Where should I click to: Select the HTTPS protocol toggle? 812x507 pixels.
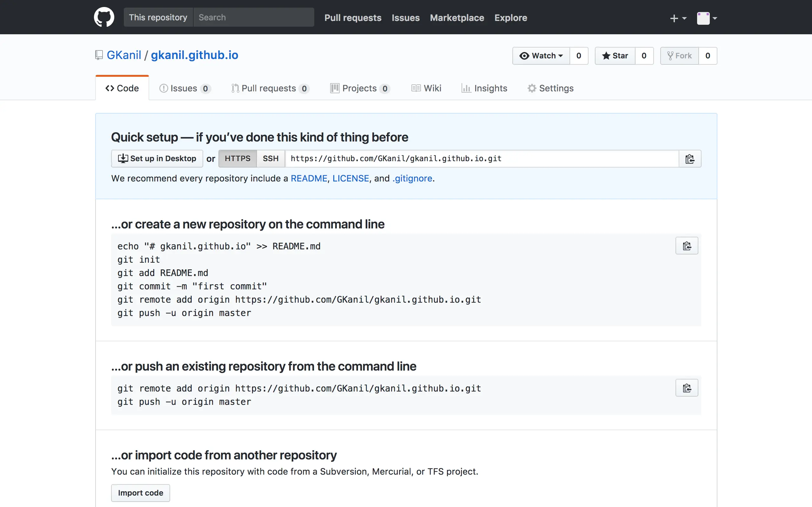(x=237, y=159)
